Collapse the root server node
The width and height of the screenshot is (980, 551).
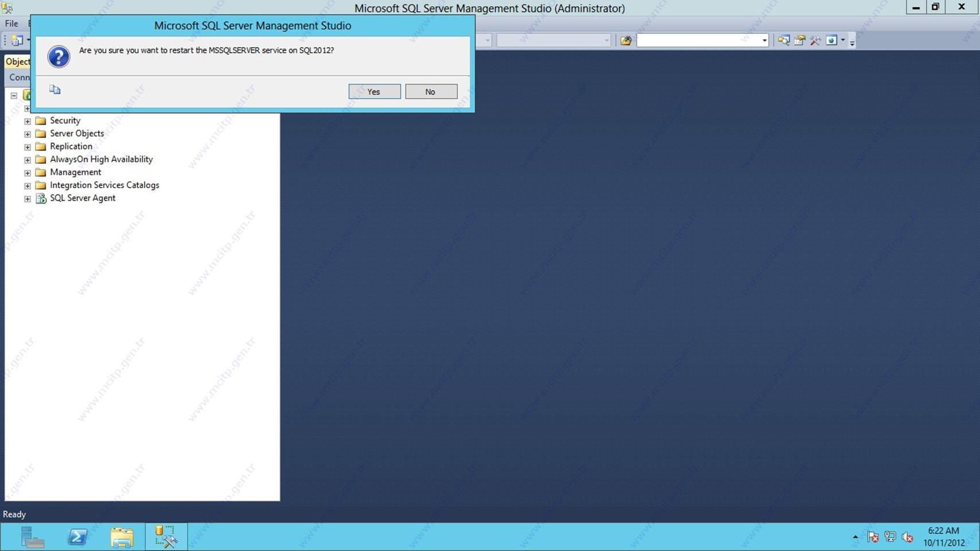point(14,96)
